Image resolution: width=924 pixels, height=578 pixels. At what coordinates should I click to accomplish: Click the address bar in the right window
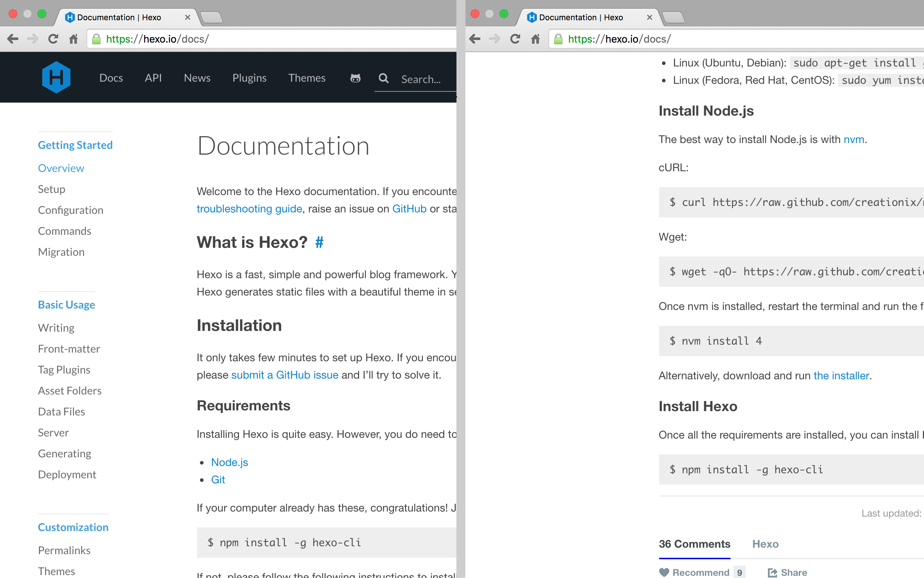click(737, 39)
